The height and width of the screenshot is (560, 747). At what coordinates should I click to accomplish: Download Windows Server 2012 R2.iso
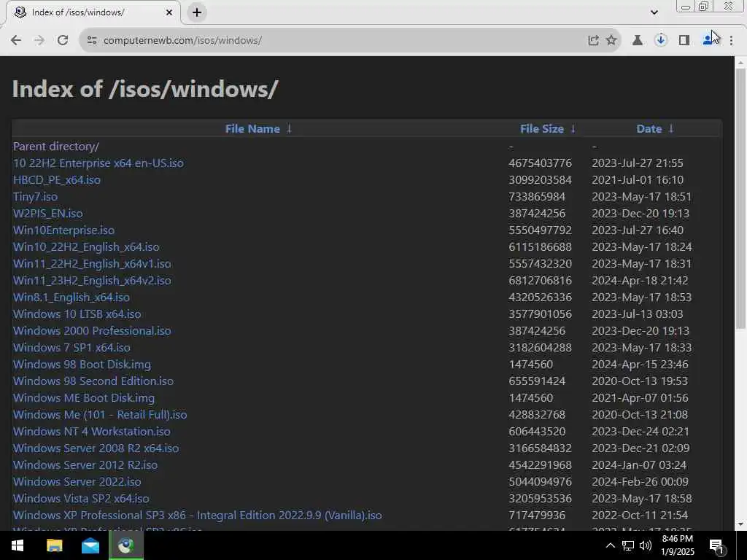(x=85, y=464)
